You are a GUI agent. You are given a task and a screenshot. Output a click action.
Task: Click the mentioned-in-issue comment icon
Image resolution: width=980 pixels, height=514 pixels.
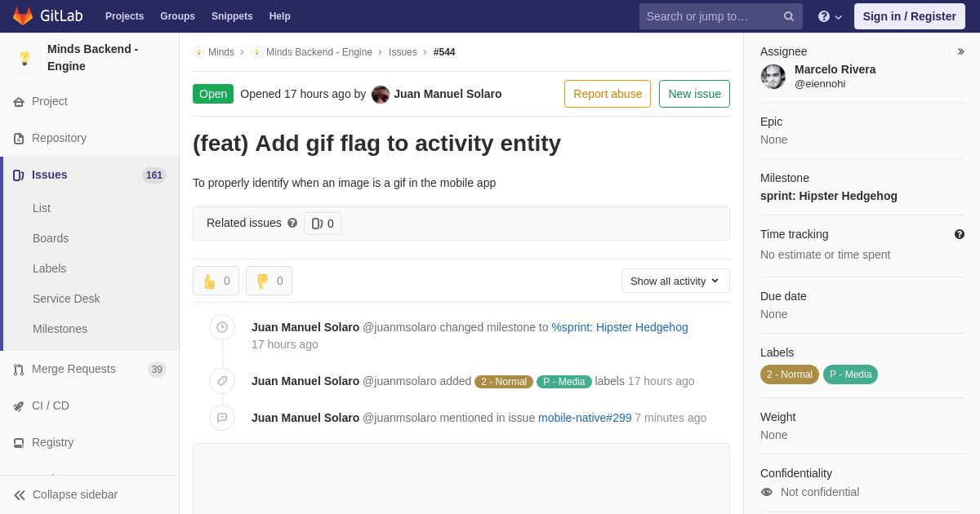[x=222, y=418]
